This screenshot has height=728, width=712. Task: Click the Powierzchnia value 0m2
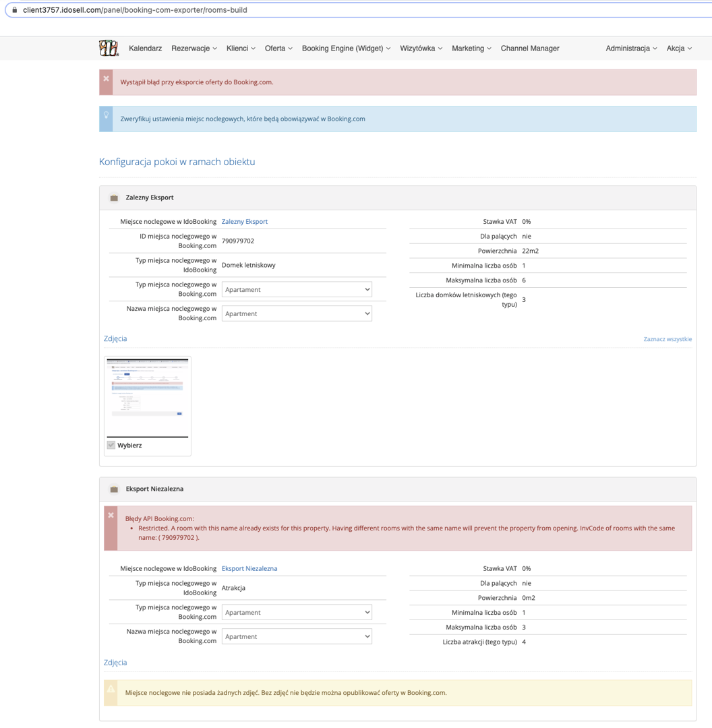(529, 597)
